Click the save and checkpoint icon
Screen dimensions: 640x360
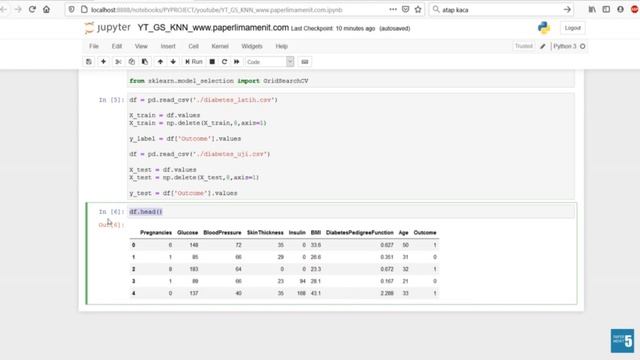(89, 62)
